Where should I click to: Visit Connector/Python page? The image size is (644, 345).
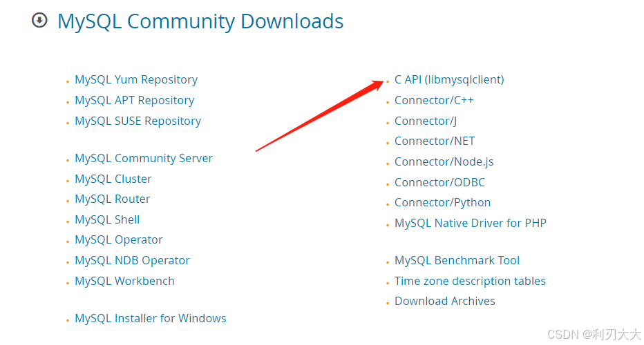[x=443, y=203]
